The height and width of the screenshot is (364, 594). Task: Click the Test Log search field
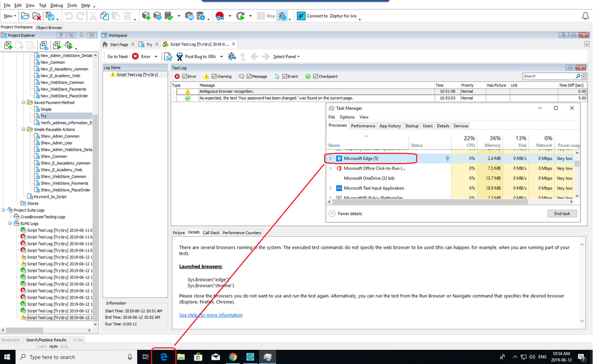[x=548, y=77]
